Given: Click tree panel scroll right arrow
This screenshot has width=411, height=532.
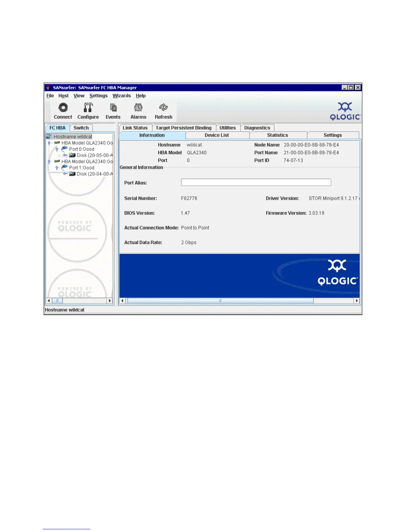Looking at the screenshot, I should [x=109, y=301].
